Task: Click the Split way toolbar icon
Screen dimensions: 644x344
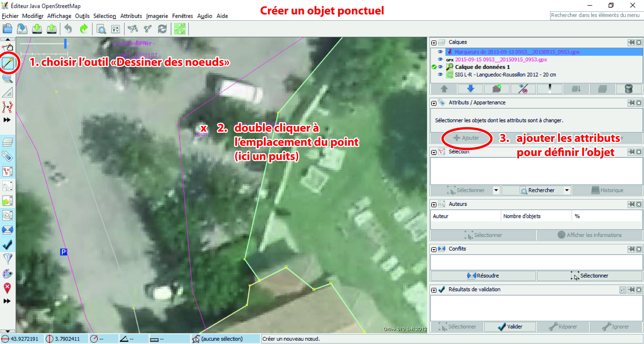Action: click(x=133, y=29)
